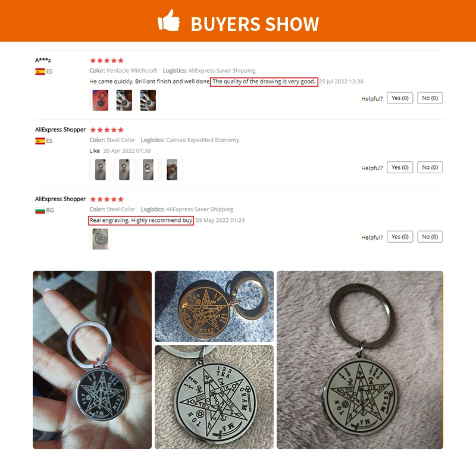Image resolution: width=476 pixels, height=476 pixels.
Task: Click No (0) for A***z's review
Action: pos(430,98)
